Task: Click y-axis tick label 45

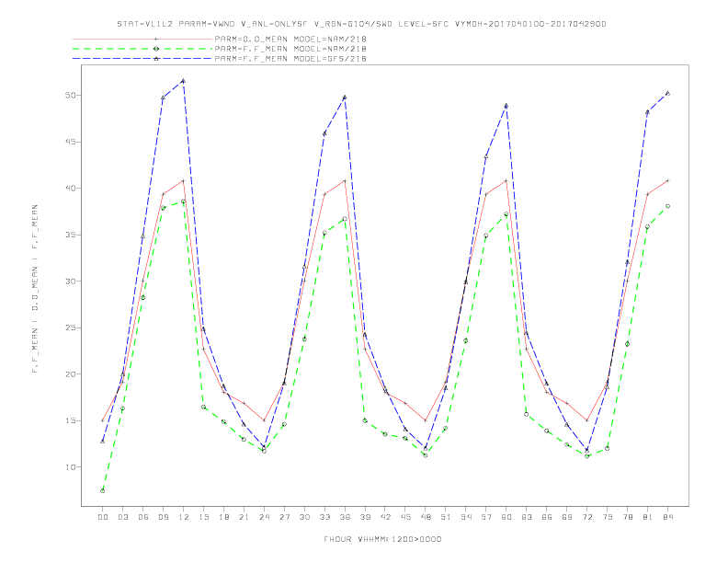Action: pyautogui.click(x=70, y=142)
